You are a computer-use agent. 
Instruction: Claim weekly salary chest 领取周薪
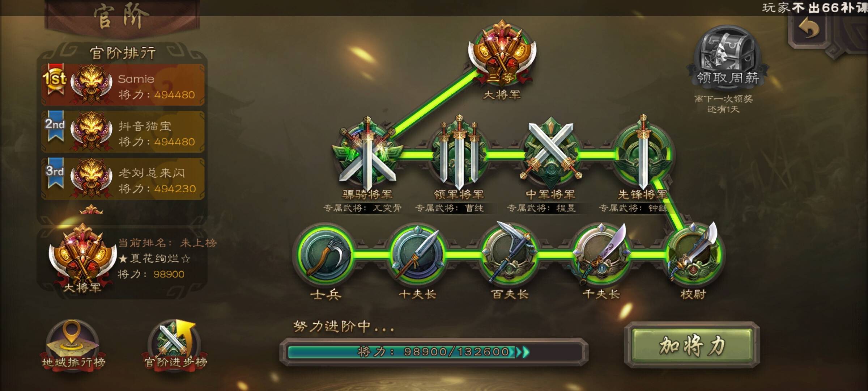(728, 56)
